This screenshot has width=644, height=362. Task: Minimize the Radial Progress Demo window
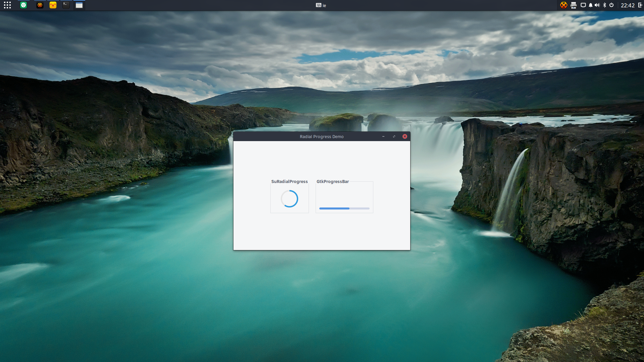pyautogui.click(x=383, y=136)
